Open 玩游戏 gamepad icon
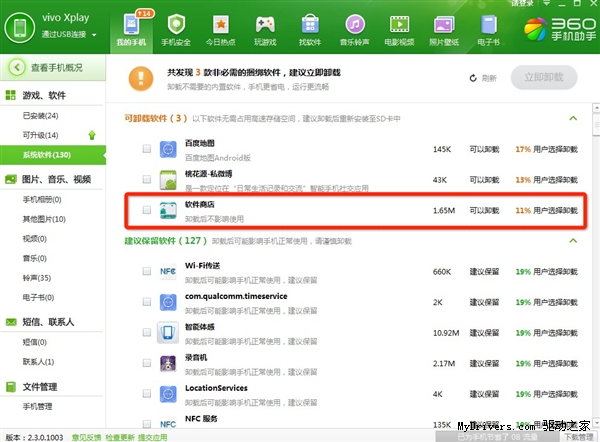The height and width of the screenshot is (442, 600). (x=265, y=24)
